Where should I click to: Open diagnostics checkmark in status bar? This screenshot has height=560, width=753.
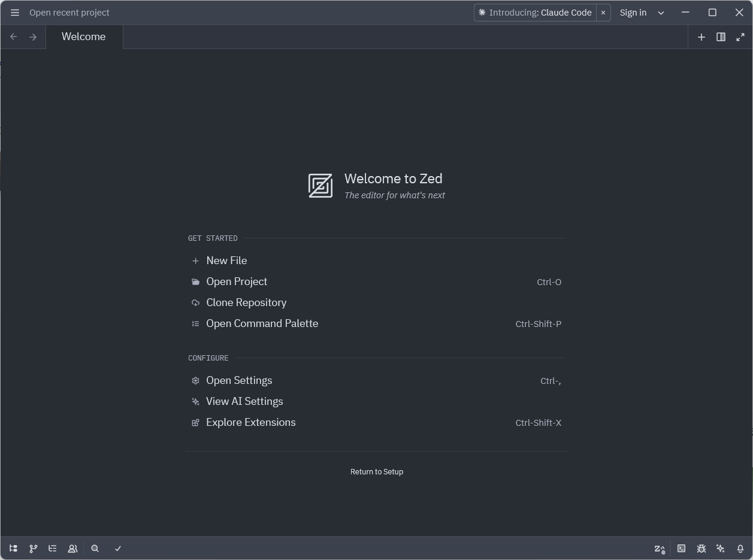coord(118,549)
